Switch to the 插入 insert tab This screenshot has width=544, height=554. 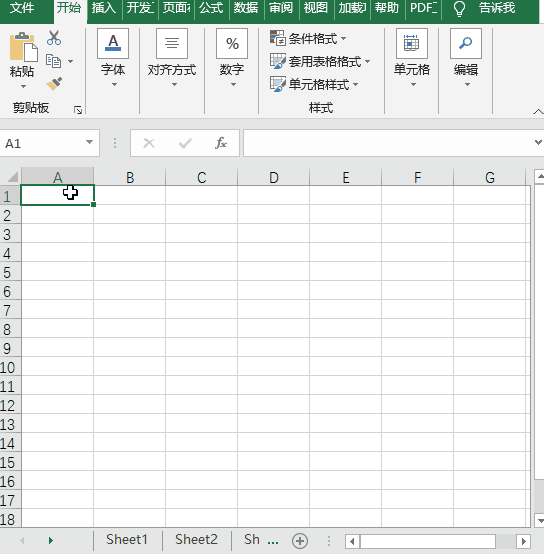click(104, 8)
